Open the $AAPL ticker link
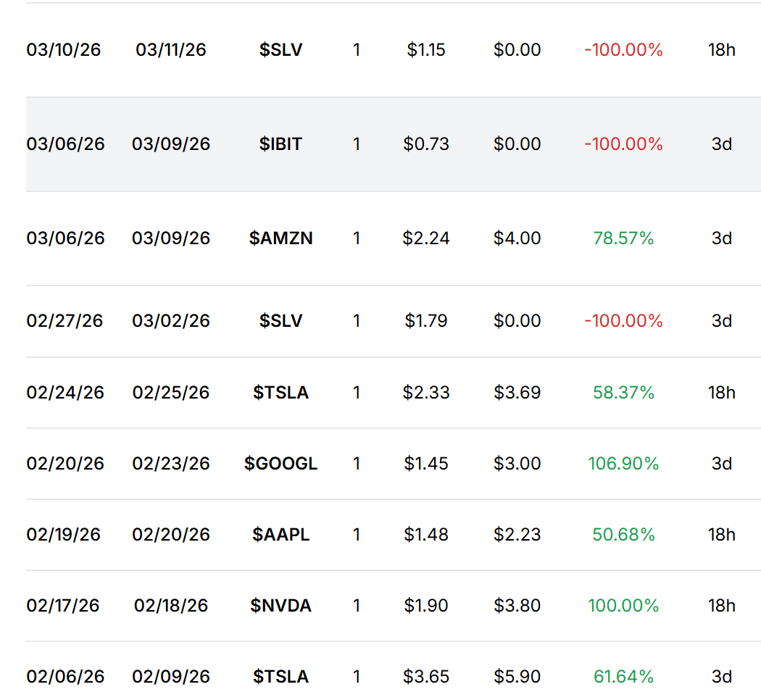The height and width of the screenshot is (700, 761). click(x=280, y=534)
